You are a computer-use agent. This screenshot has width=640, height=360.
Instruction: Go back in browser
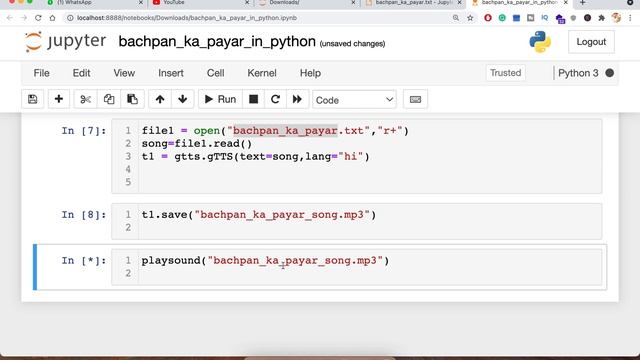point(10,18)
